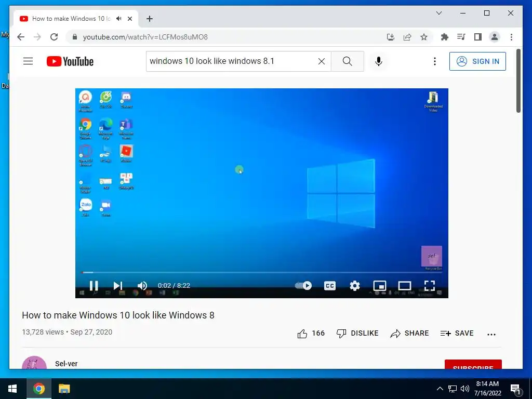Image resolution: width=532 pixels, height=399 pixels.
Task: Clear the YouTube search box text
Action: coord(321,61)
